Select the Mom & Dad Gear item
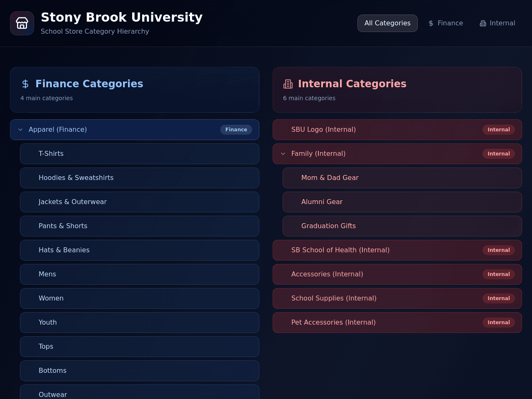Viewport: 532px width, 399px height. [x=402, y=178]
